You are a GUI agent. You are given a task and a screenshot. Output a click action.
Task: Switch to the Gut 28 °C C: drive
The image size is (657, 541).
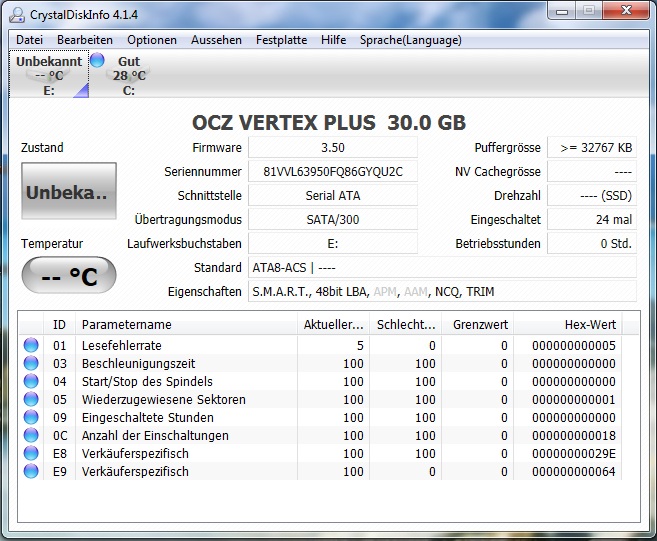click(129, 75)
